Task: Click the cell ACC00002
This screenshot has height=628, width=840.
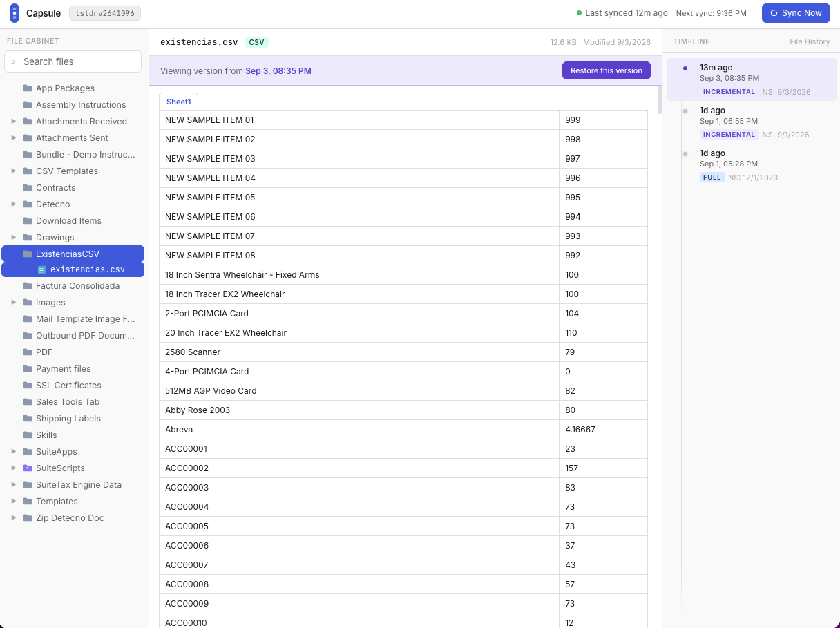Action: coord(359,468)
